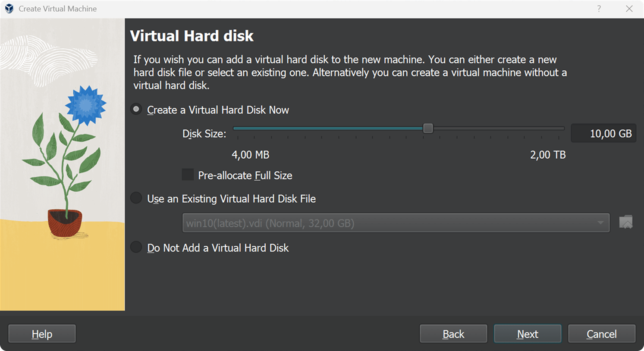
Task: Click the blue flower illustration
Action: point(86,105)
